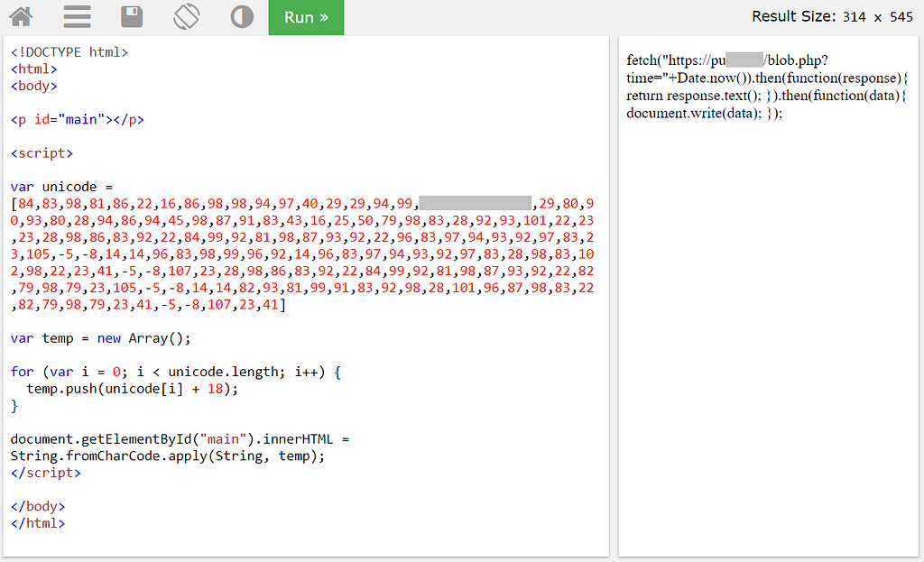Click the var temp = new Array() line
This screenshot has width=924, height=562.
100,338
